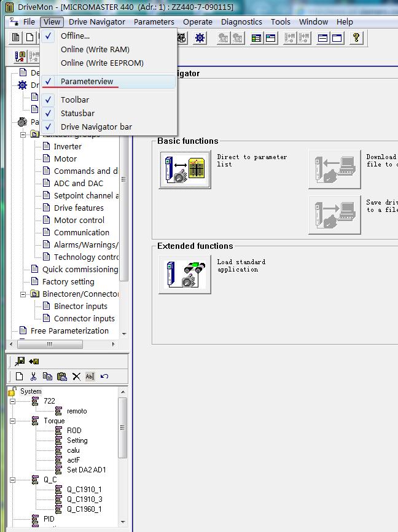Click the dark-blue window icon next to the help icon
Viewport: 398px width, 532px height.
(x=337, y=37)
